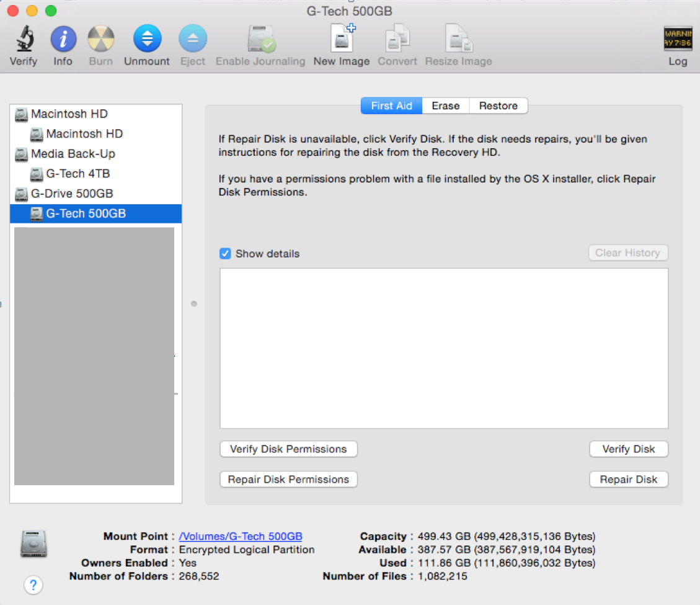This screenshot has width=700, height=605.
Task: Click the Format value Encrypted Logical Partition
Action: (247, 550)
